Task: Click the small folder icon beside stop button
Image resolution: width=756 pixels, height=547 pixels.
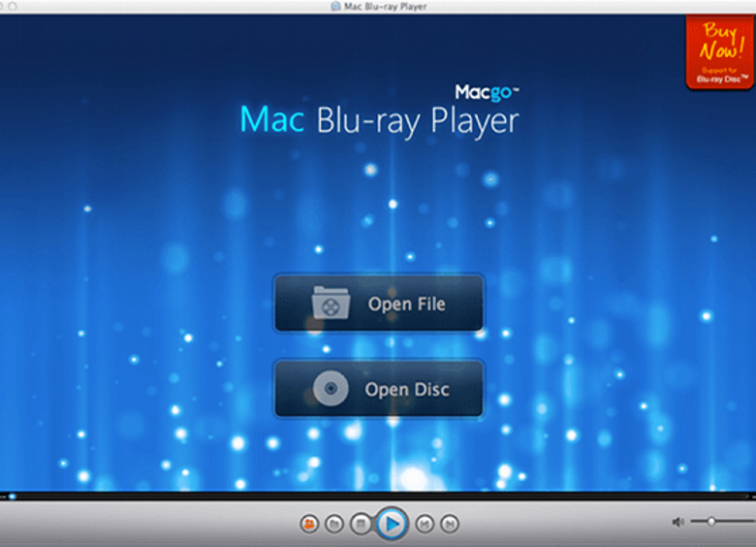Action: click(x=333, y=524)
